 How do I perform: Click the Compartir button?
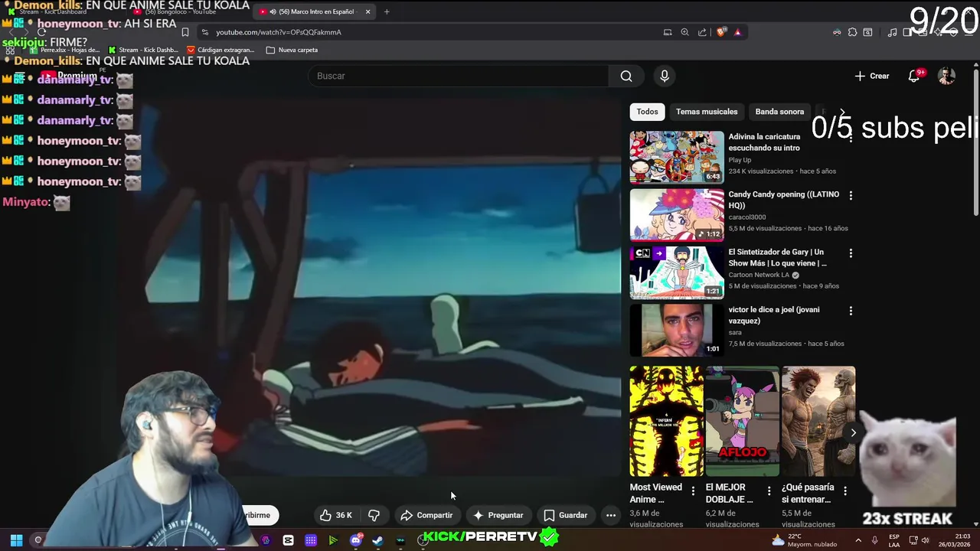pyautogui.click(x=426, y=515)
